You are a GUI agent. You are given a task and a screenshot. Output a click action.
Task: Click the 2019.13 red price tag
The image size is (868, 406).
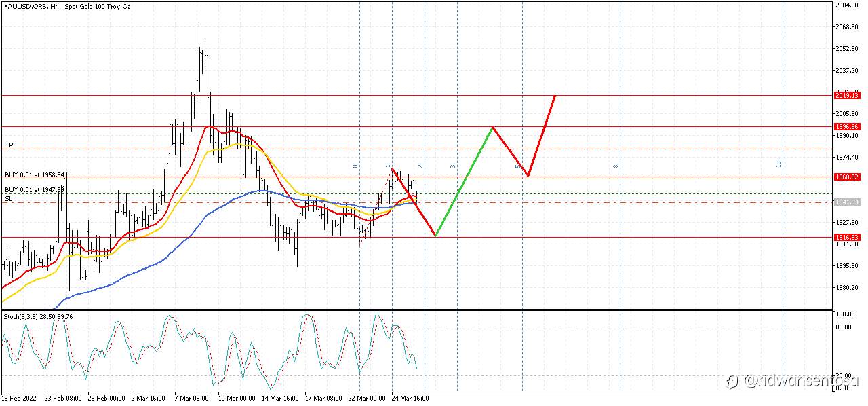(847, 96)
